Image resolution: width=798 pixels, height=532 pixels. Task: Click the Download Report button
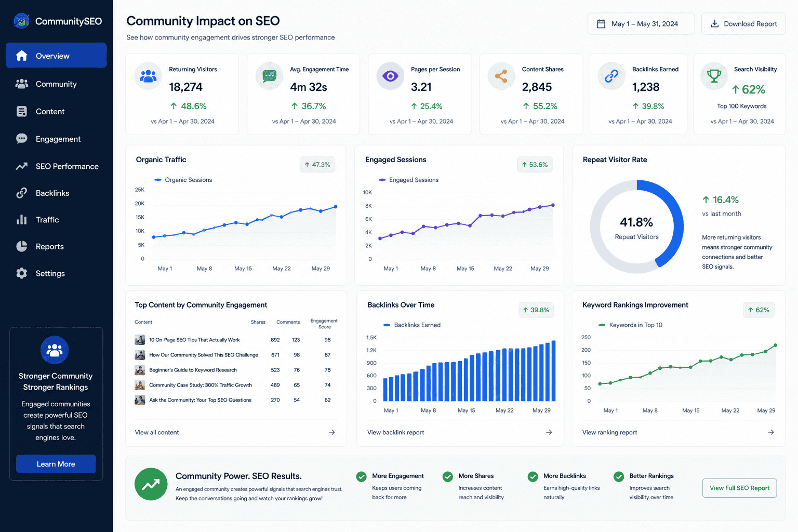tap(743, 24)
